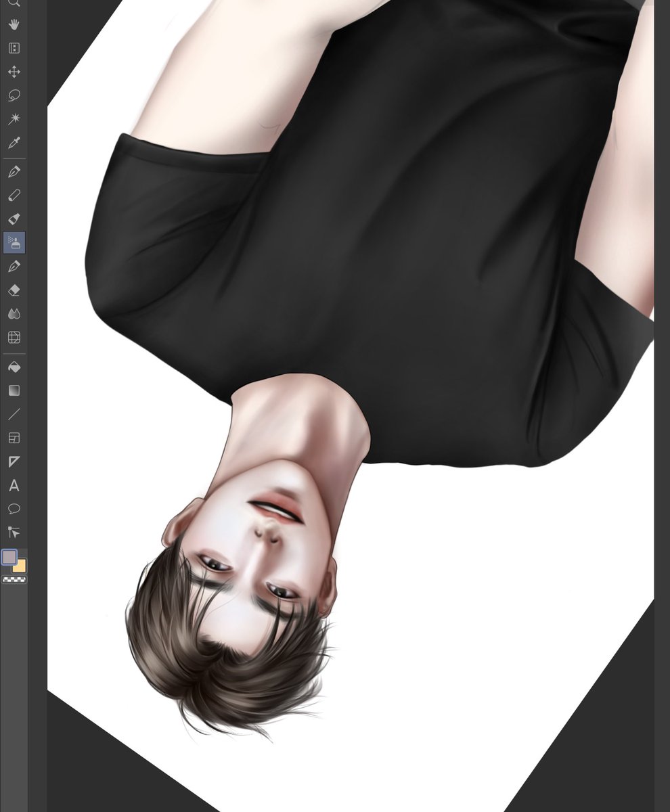Screen dimensions: 670x812
Task: Select the straight Line figure tool
Action: click(x=14, y=414)
